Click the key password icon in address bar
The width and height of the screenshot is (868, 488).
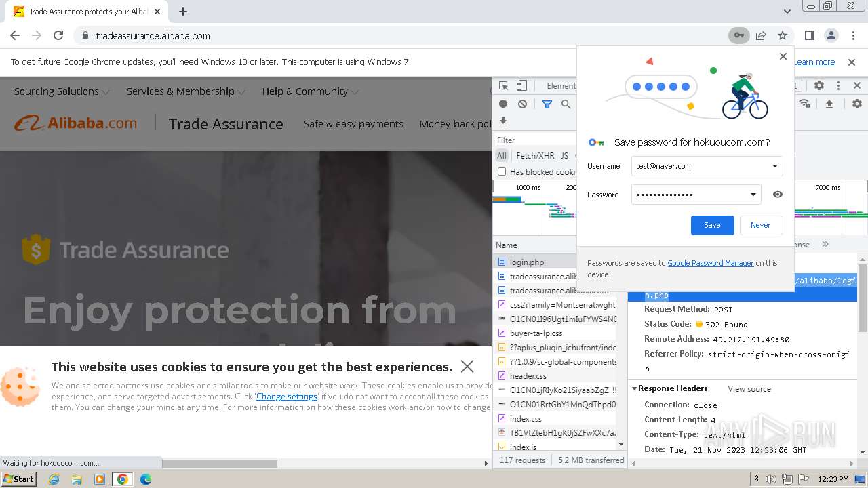click(x=738, y=35)
